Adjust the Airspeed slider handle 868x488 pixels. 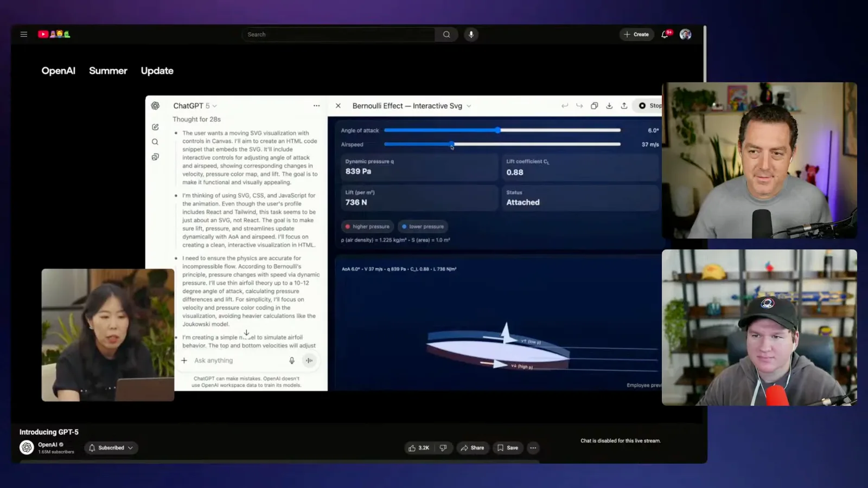click(x=451, y=144)
